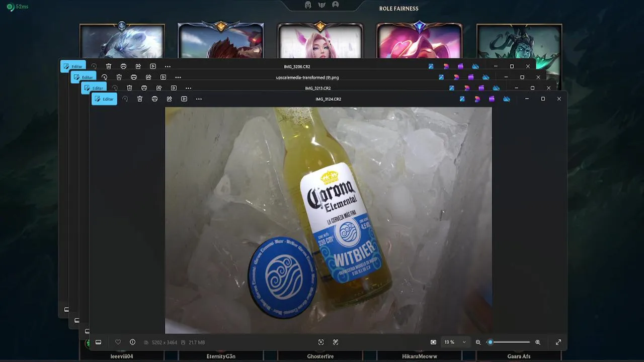Click the OneDrive icon in IMG_3206.CR2 window
The width and height of the screenshot is (644, 362).
pos(475,66)
